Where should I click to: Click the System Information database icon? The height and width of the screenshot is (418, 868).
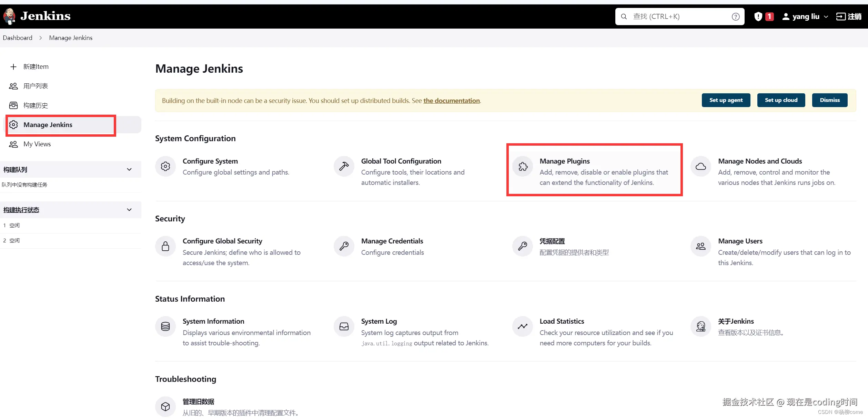click(x=165, y=326)
